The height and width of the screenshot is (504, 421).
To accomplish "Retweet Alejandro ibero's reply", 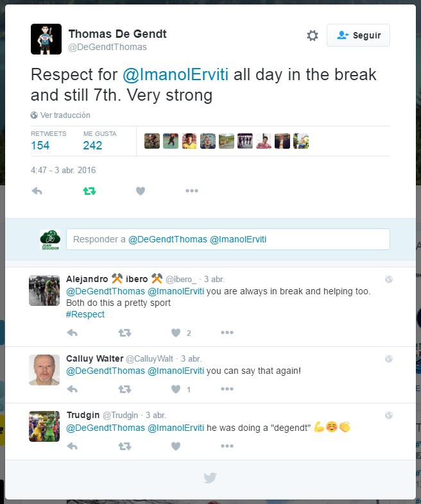I will tap(125, 333).
